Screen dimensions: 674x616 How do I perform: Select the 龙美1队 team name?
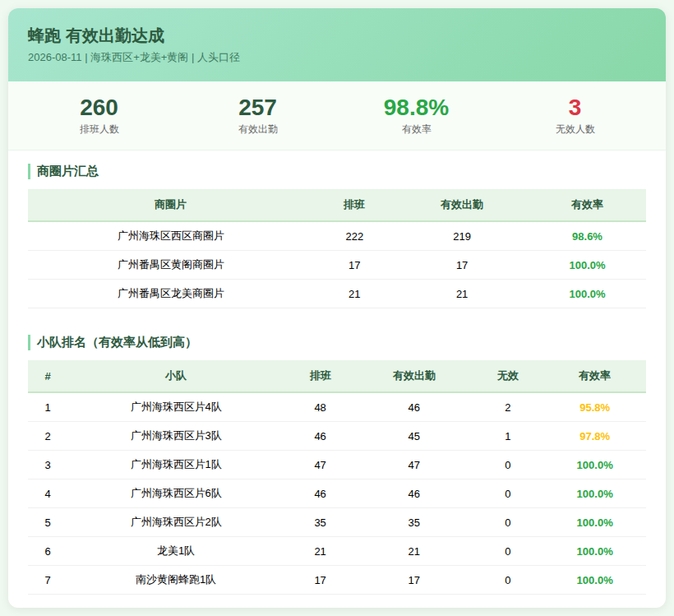click(x=176, y=552)
